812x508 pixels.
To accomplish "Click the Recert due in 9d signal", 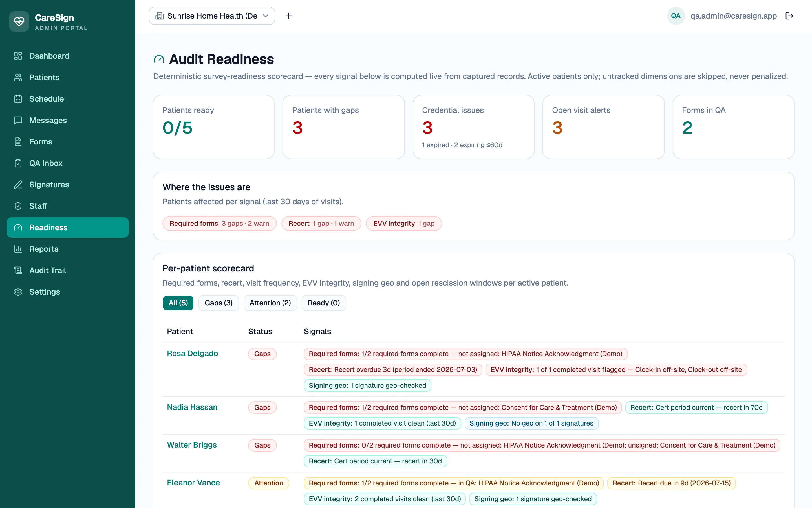I will pos(671,483).
